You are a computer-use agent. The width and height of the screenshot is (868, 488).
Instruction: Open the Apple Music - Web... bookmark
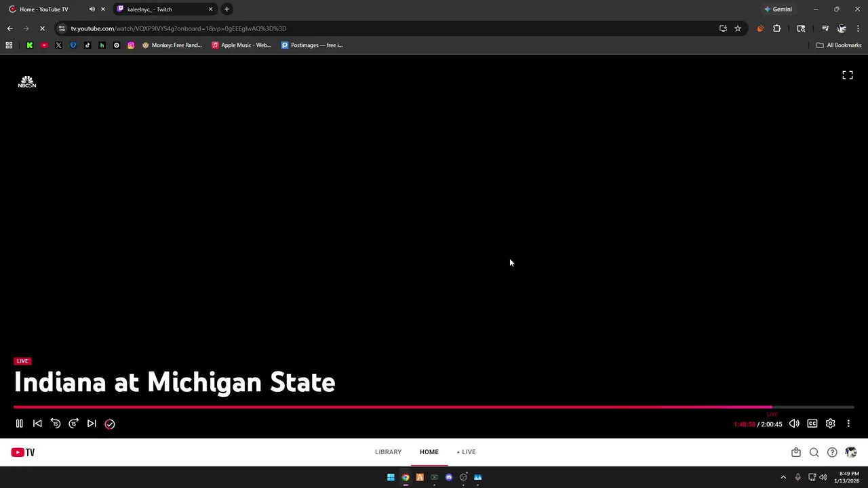(241, 45)
